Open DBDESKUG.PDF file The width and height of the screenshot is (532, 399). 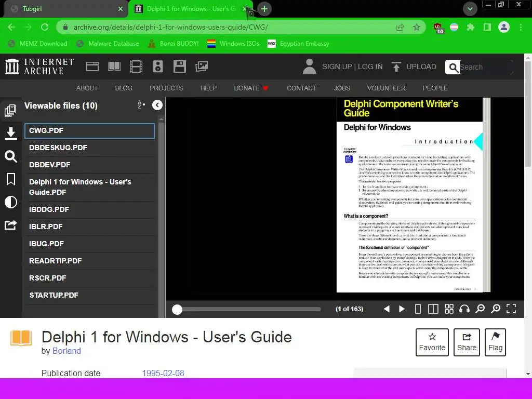(x=89, y=148)
